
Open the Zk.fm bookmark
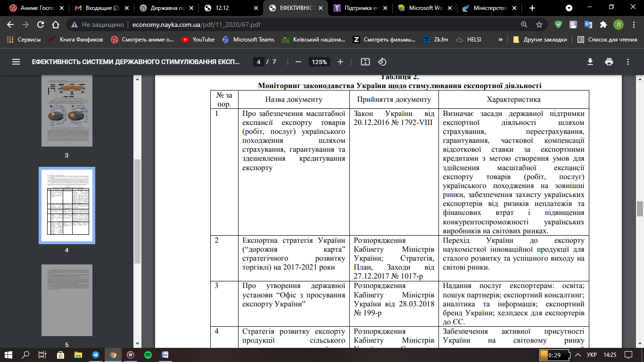click(435, 40)
